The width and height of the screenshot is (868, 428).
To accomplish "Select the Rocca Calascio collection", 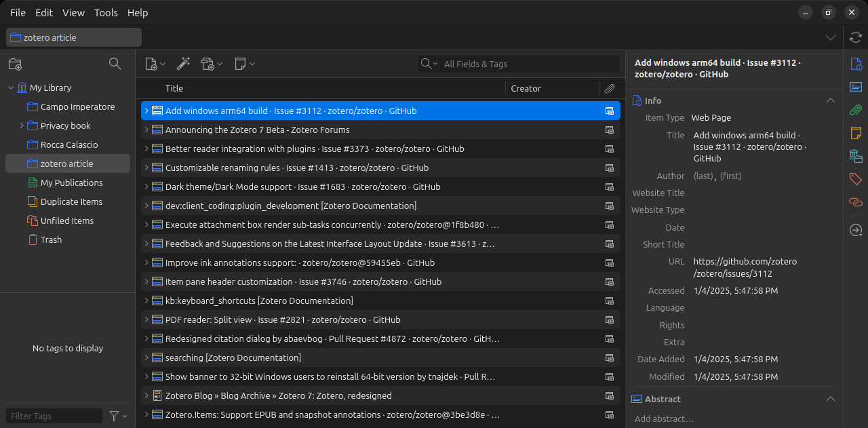I will pyautogui.click(x=69, y=144).
